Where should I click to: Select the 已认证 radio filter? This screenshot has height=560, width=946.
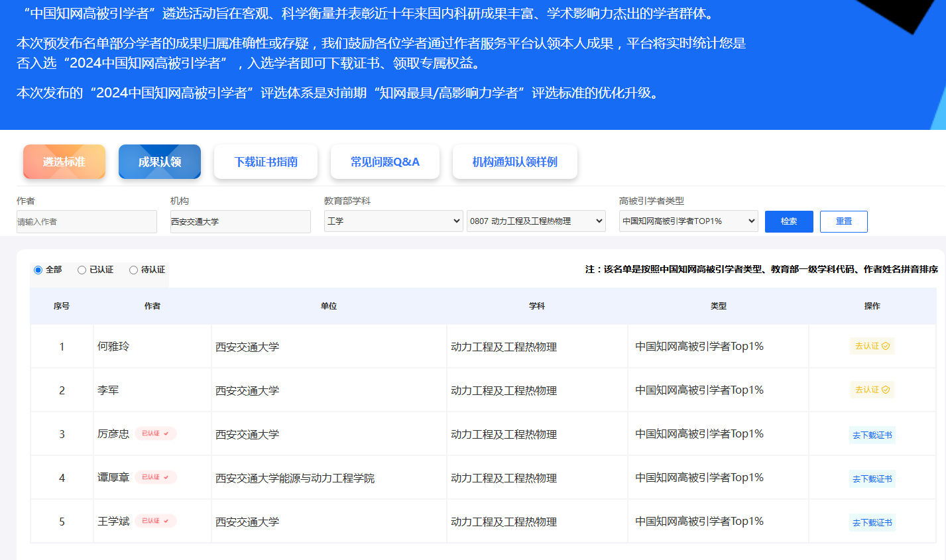82,270
